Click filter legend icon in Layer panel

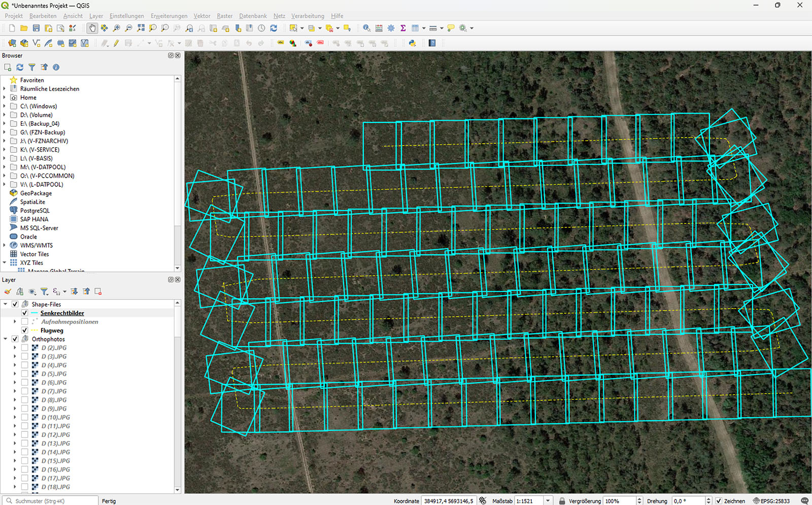(x=44, y=291)
